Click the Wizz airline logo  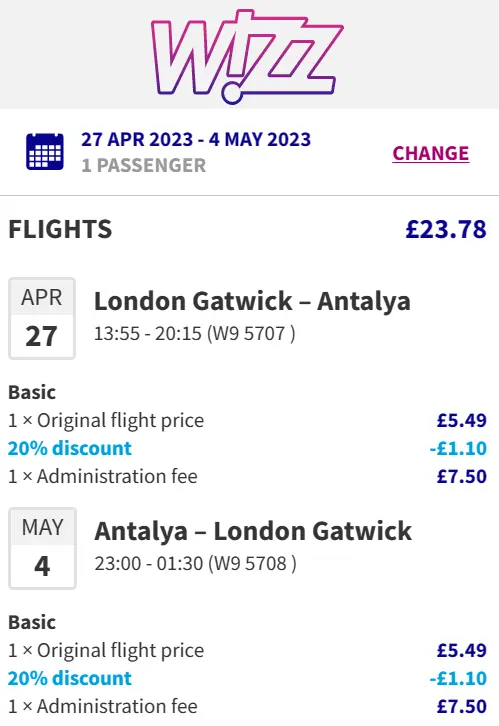coord(248,56)
